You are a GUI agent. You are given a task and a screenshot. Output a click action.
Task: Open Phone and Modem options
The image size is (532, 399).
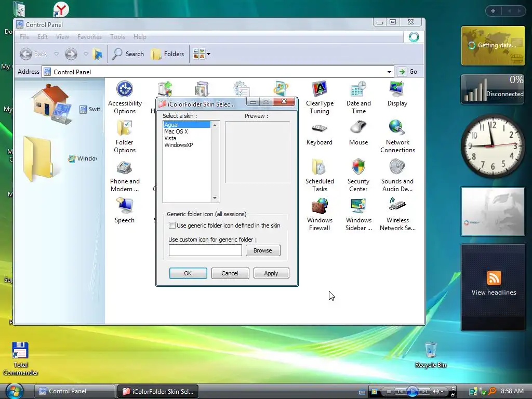[125, 176]
